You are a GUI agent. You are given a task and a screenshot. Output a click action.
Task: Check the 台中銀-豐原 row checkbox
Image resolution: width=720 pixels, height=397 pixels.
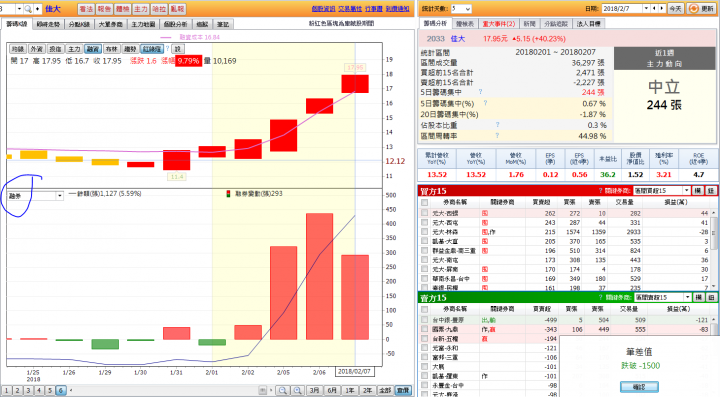(424, 320)
